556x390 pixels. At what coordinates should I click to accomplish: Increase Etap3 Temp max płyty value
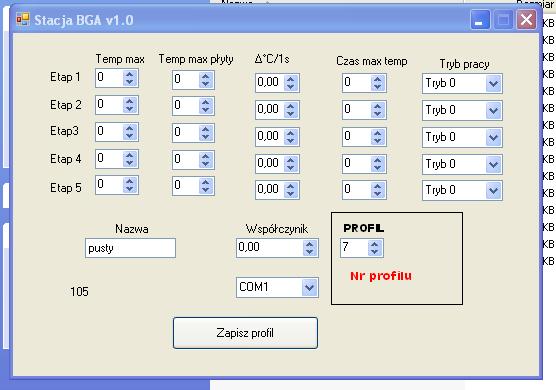tap(206, 129)
